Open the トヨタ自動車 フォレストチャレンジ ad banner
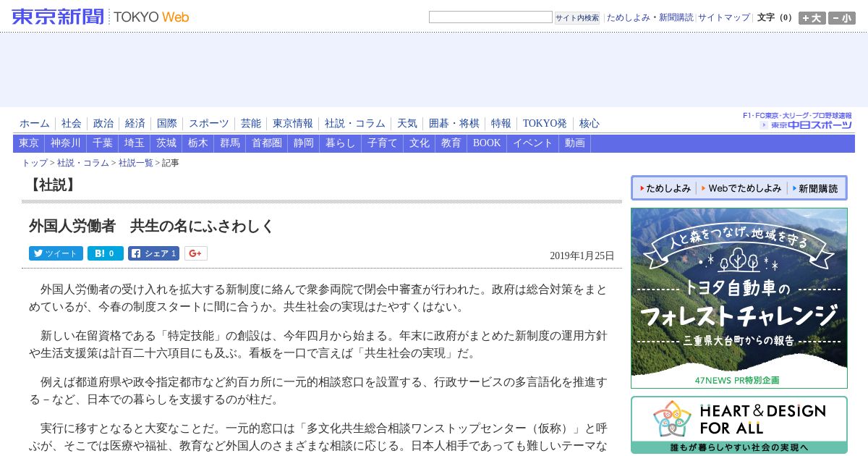The height and width of the screenshot is (456, 868). pos(739,298)
